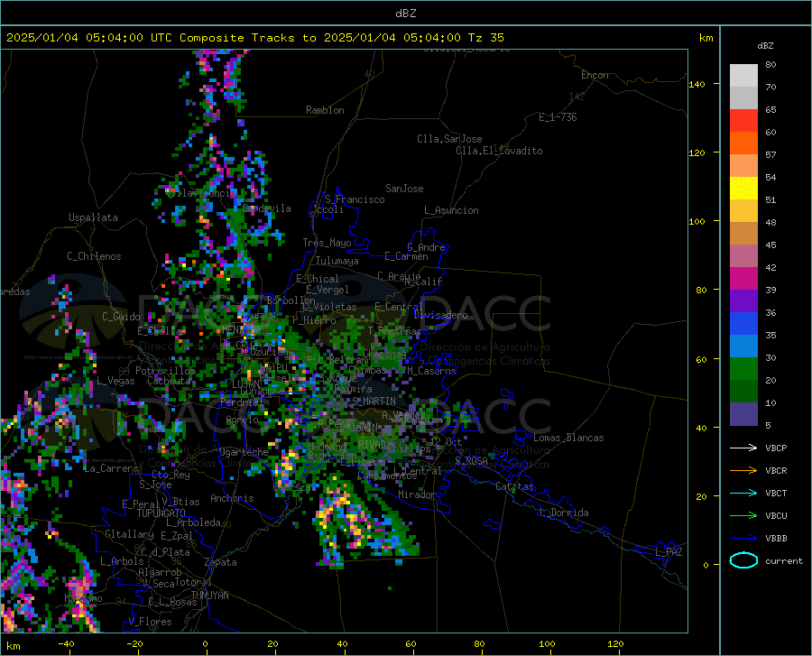Click the 'dBZ' title at window top
Screen dimensions: 812x656
(405, 14)
